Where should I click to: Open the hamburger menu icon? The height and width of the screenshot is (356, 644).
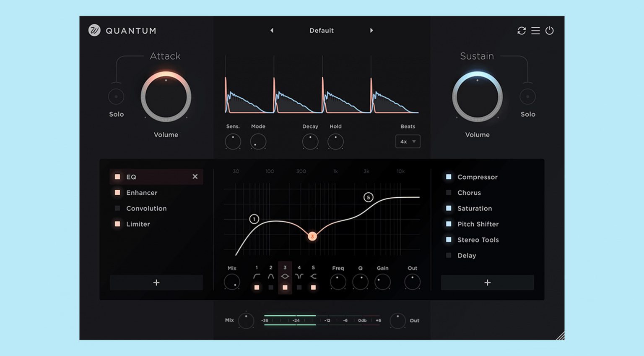pyautogui.click(x=535, y=31)
